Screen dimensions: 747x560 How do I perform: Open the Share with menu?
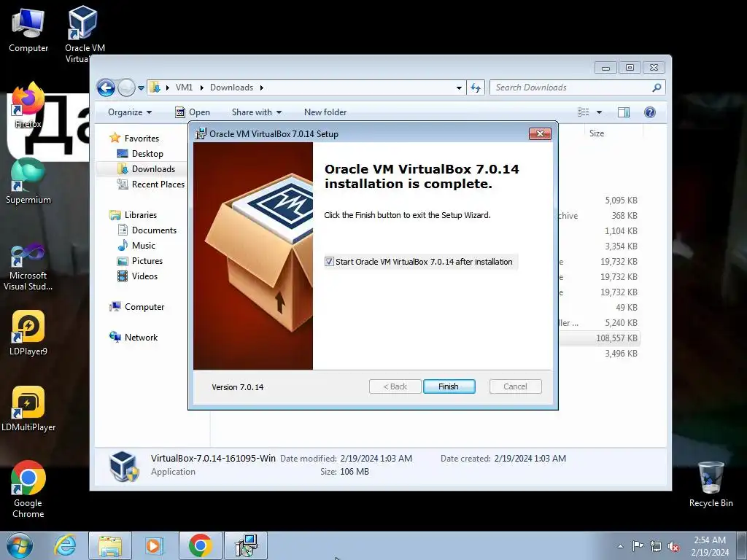[x=256, y=112]
